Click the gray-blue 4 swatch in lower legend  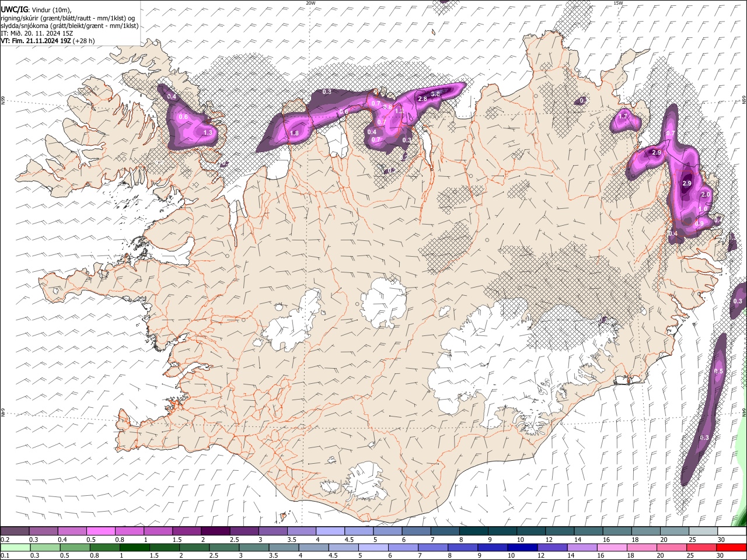coord(314,548)
